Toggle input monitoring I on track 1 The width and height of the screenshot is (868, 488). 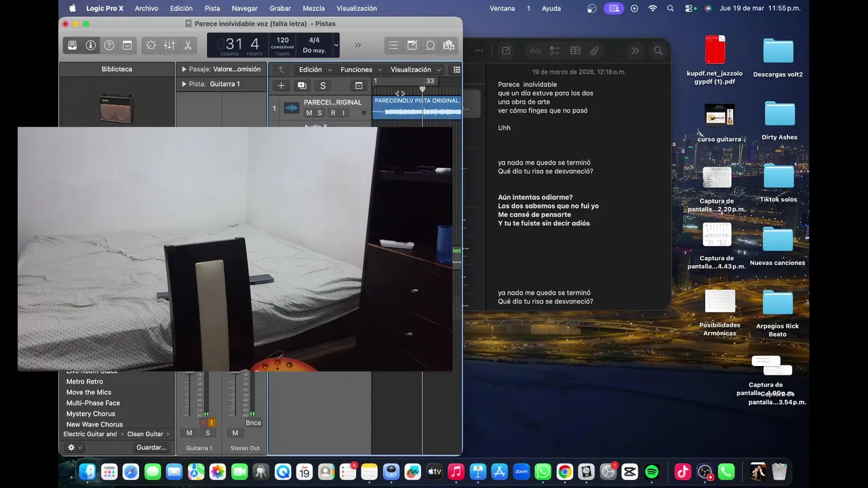[x=343, y=113]
